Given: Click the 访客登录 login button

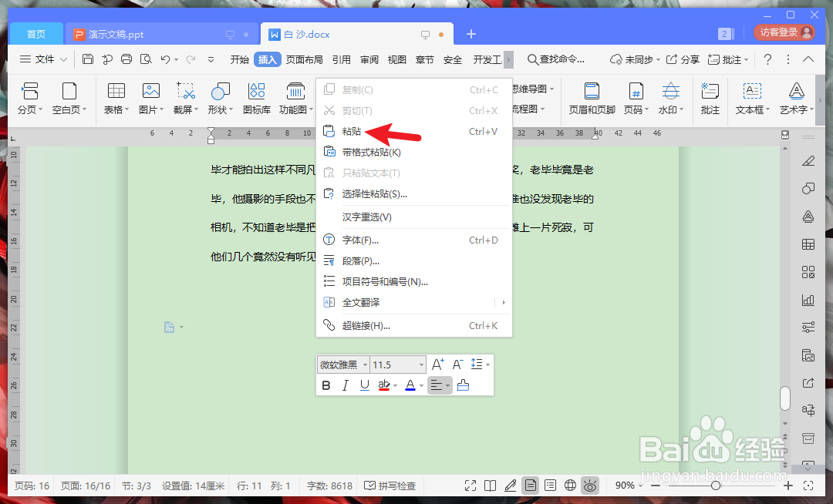Looking at the screenshot, I should (784, 33).
